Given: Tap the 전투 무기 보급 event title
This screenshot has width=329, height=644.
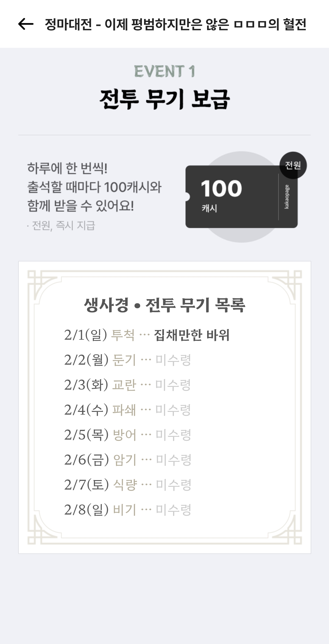Looking at the screenshot, I should click(164, 99).
